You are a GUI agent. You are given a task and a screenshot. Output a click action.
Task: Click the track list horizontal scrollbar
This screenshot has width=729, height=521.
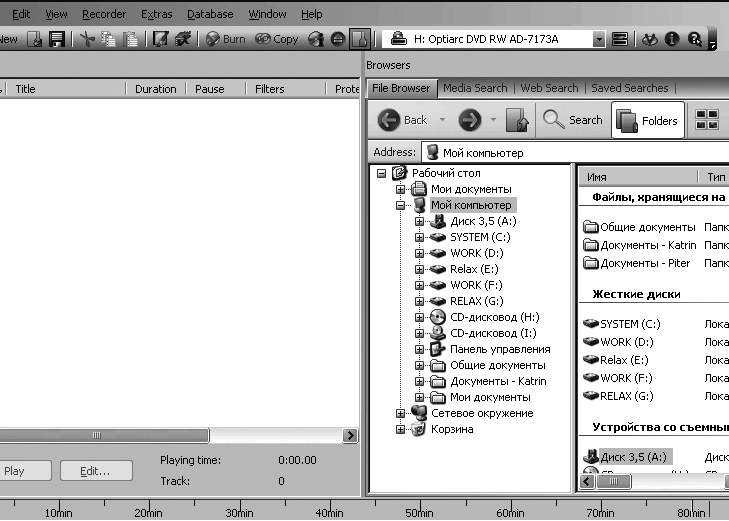[100, 435]
